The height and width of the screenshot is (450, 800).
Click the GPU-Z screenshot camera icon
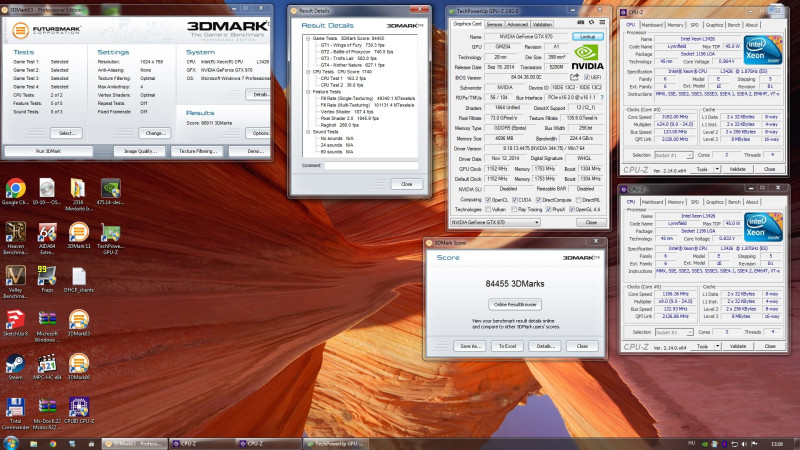point(581,22)
